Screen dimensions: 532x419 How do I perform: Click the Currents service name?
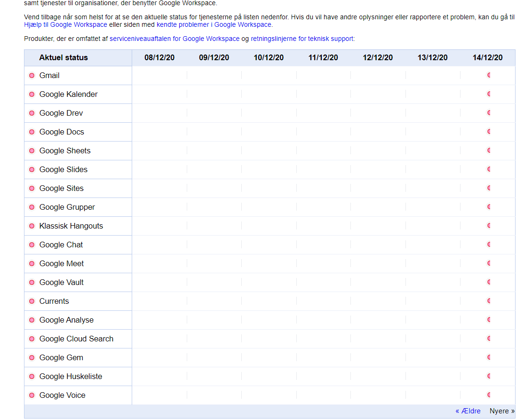[54, 301]
